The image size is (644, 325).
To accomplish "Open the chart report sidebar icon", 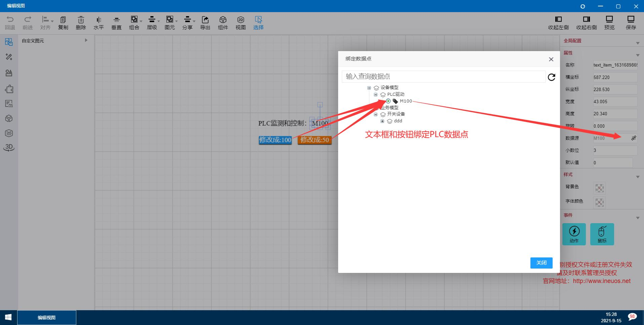I will 9,104.
